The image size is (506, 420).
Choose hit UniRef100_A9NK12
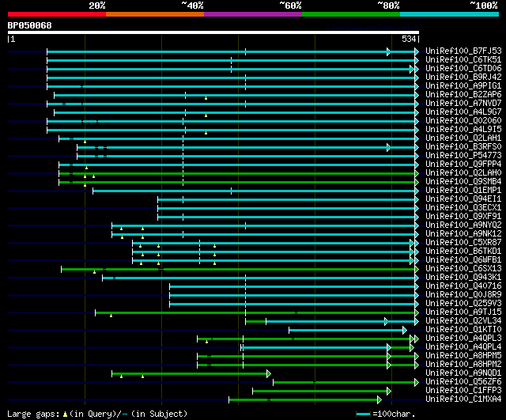463,234
